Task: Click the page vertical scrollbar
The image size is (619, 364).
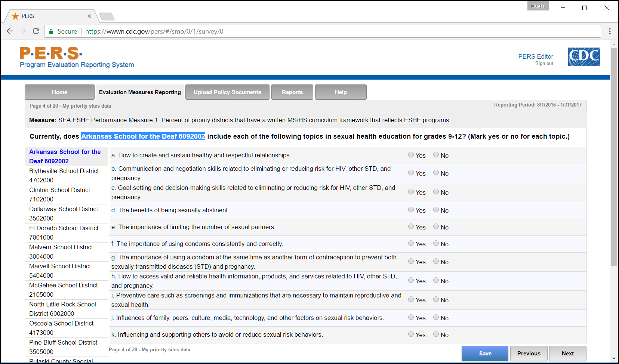Action: [x=614, y=157]
